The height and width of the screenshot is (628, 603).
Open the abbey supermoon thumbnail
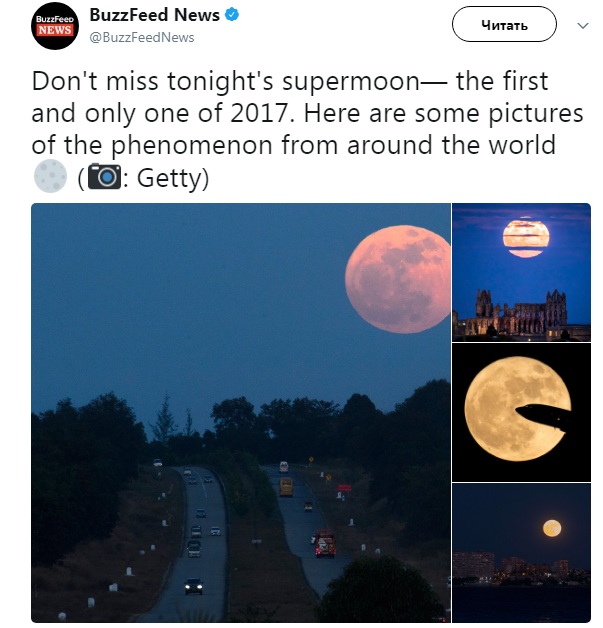[x=521, y=271]
